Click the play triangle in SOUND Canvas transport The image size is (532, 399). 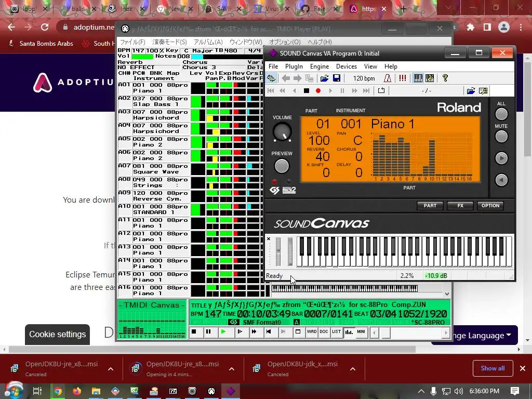pyautogui.click(x=330, y=90)
